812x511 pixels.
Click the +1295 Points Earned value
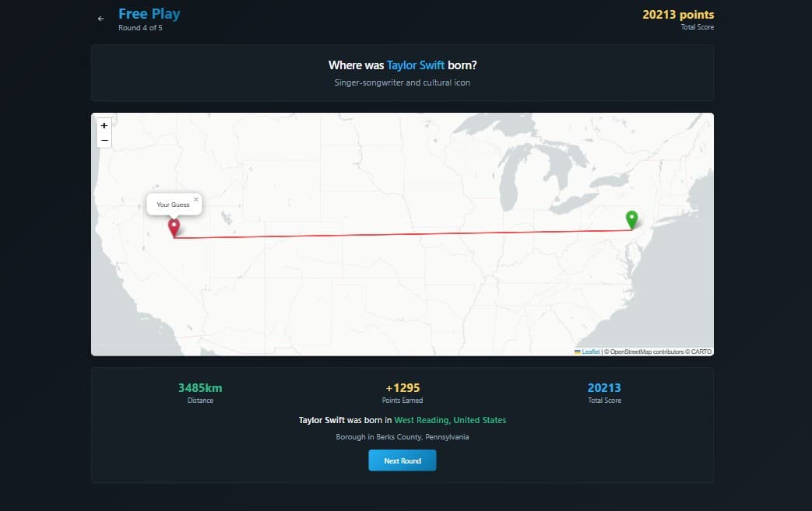tap(404, 387)
